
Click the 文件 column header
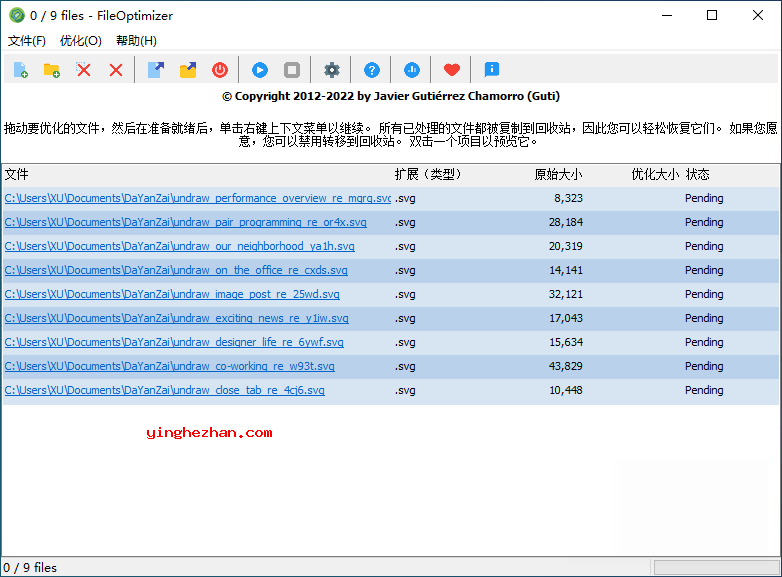point(17,174)
